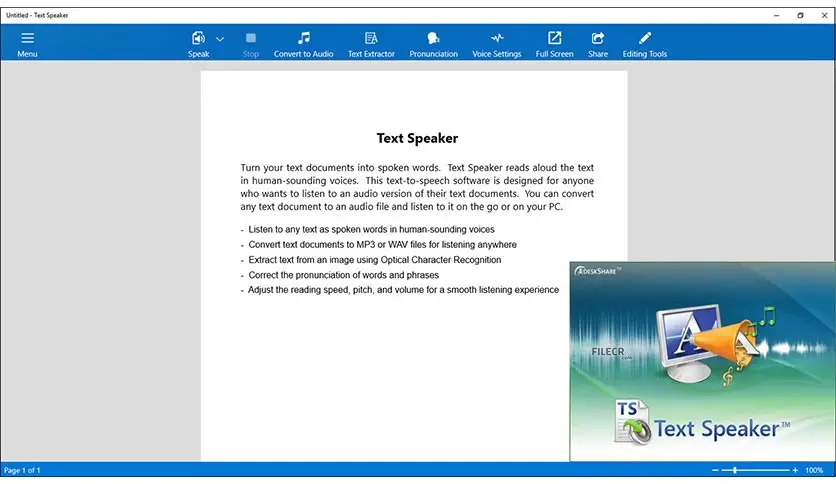Click the zoom out minus button
This screenshot has height=484, width=836.
pyautogui.click(x=715, y=470)
